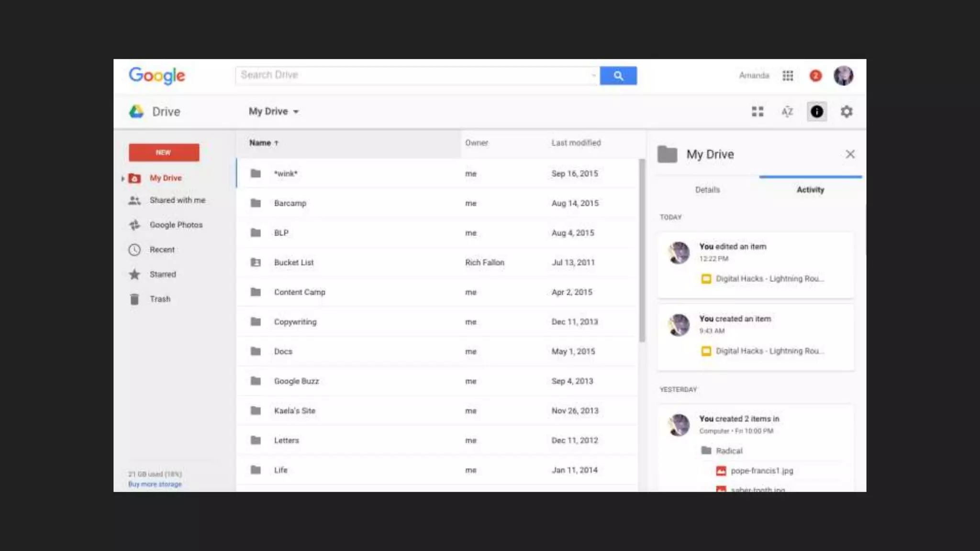Open the Google apps grid

(x=788, y=76)
